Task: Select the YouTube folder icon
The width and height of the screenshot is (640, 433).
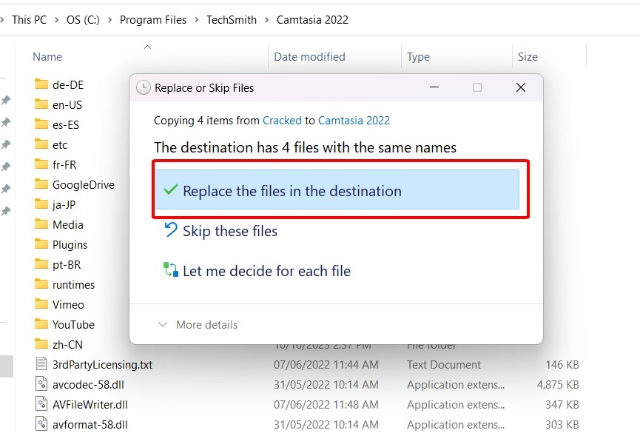Action: pyautogui.click(x=41, y=324)
